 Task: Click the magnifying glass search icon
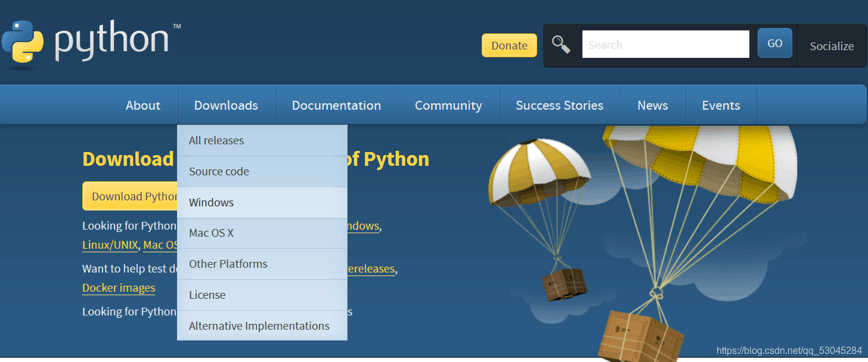point(561,44)
